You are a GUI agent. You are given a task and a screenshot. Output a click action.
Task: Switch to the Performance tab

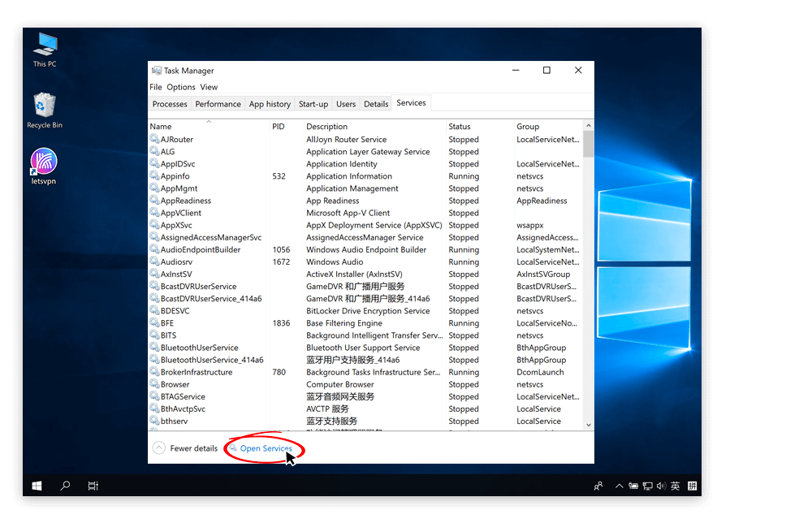[218, 104]
